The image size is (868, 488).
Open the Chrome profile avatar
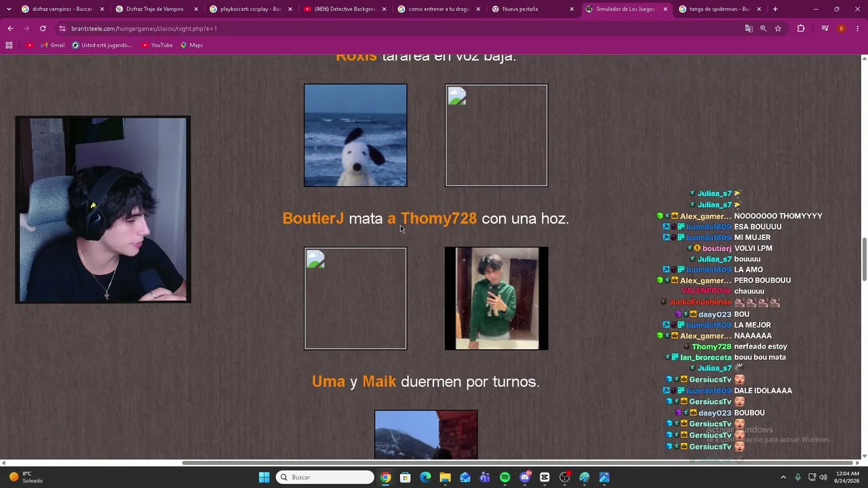tap(841, 28)
